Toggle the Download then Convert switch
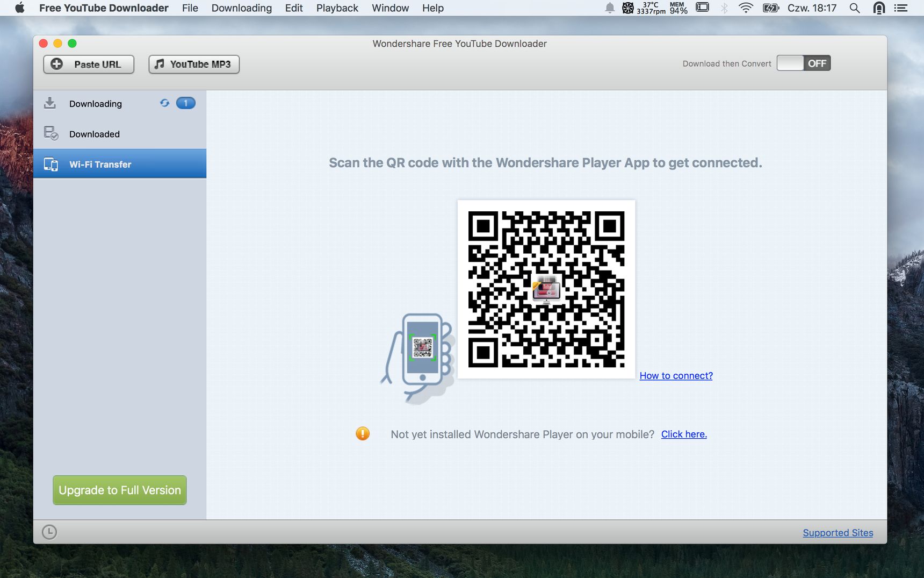924x578 pixels. pos(804,63)
